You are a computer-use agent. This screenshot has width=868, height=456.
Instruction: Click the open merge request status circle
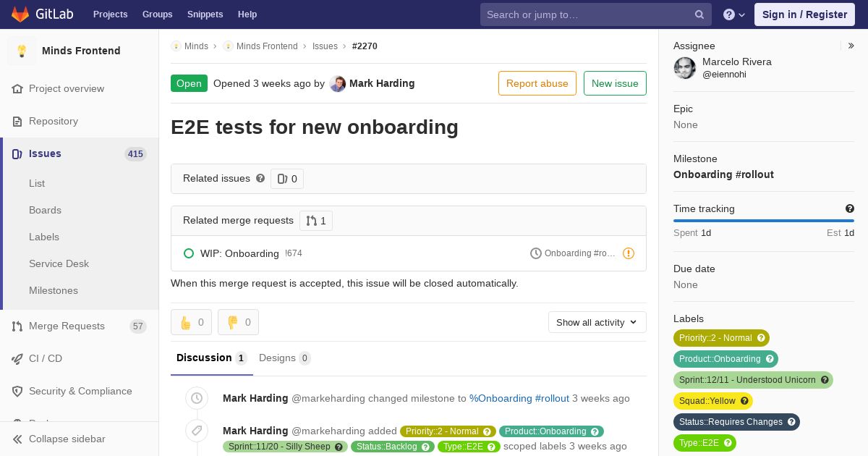[189, 253]
